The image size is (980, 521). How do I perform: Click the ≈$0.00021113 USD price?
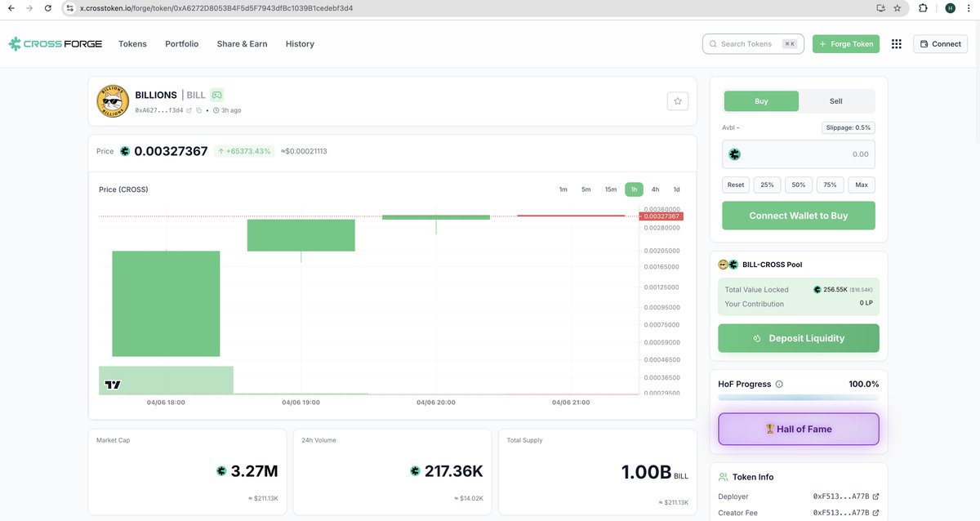304,151
